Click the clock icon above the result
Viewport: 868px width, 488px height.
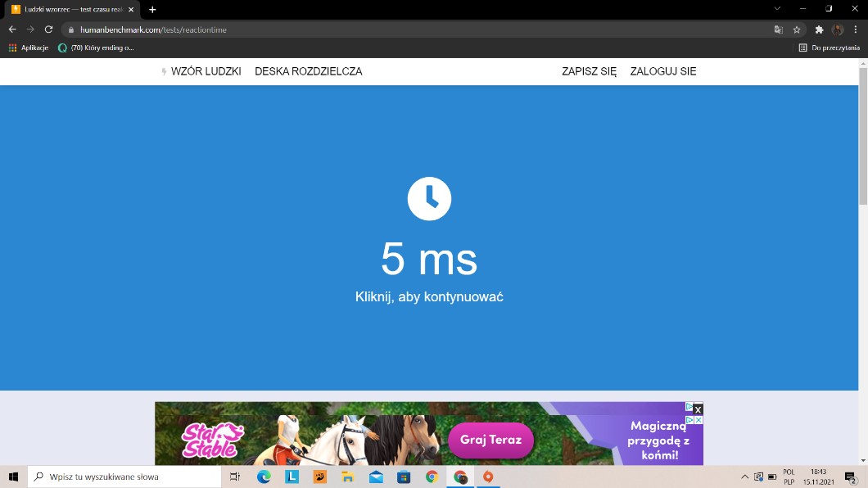(429, 198)
